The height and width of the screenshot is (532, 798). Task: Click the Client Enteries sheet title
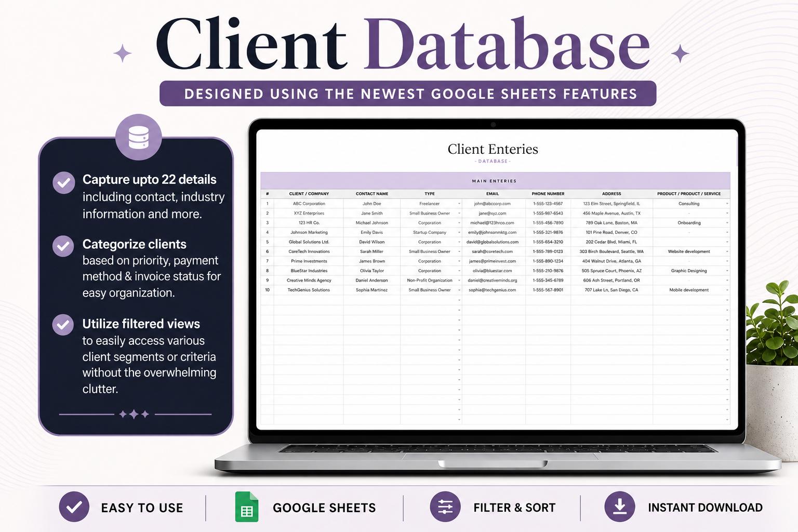tap(493, 149)
